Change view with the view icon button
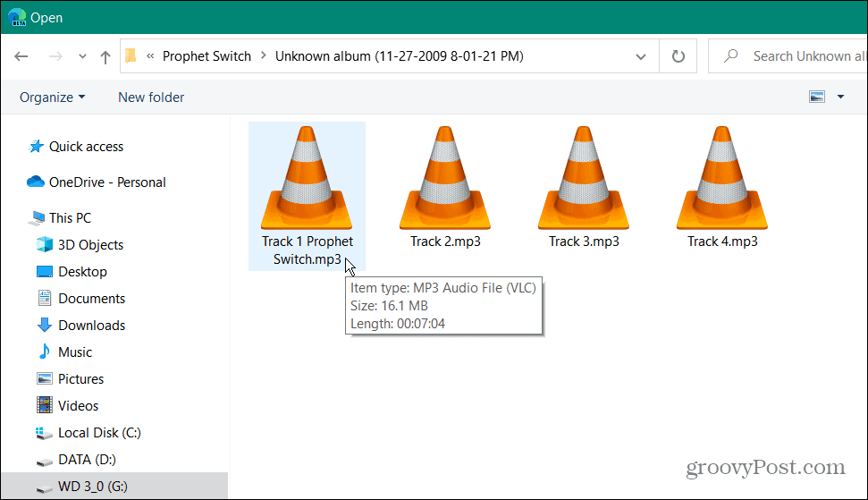This screenshot has height=500, width=868. click(x=817, y=97)
